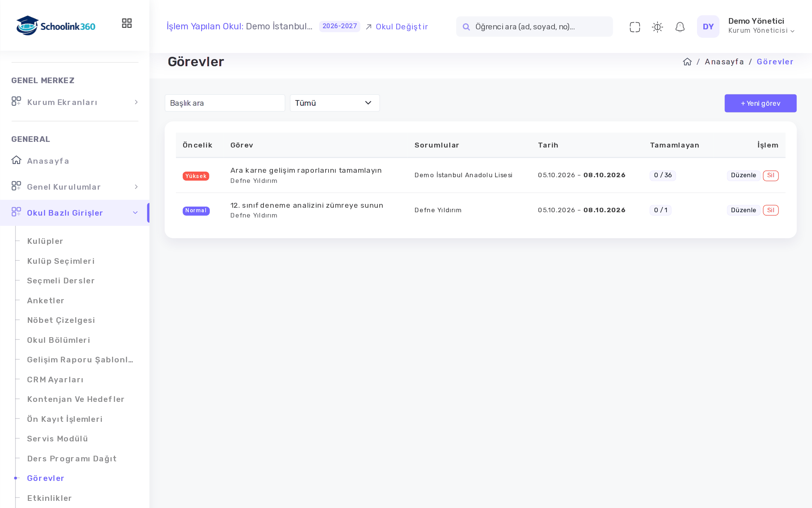Focus the Başlık ara input field
The height and width of the screenshot is (508, 812).
click(225, 103)
